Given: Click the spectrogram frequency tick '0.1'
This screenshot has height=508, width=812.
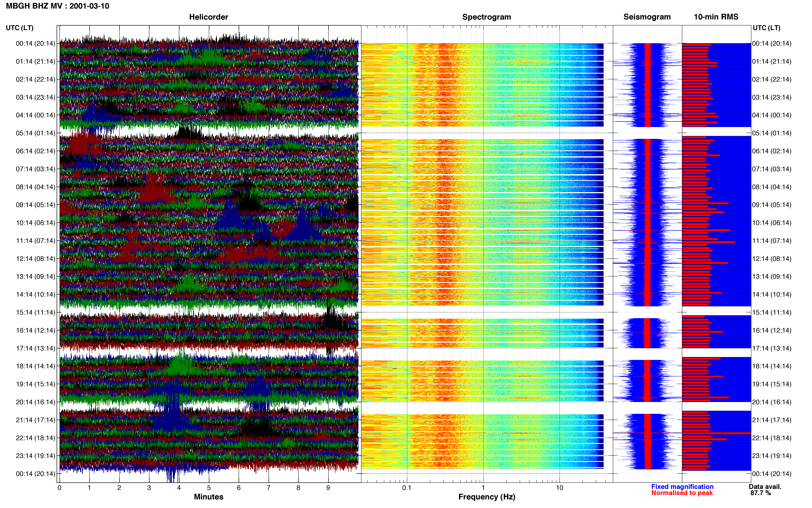Looking at the screenshot, I should pos(407,488).
